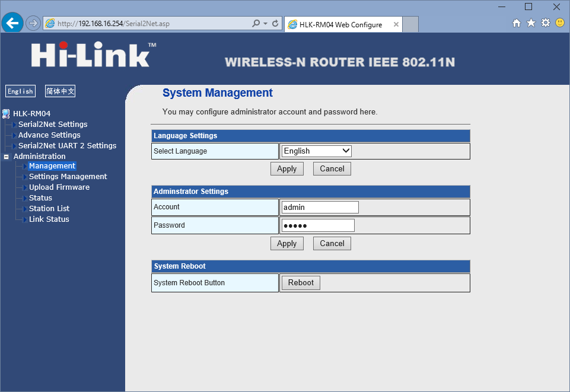Click the "System Management" page heading
Image resolution: width=570 pixels, height=392 pixels.
[218, 93]
